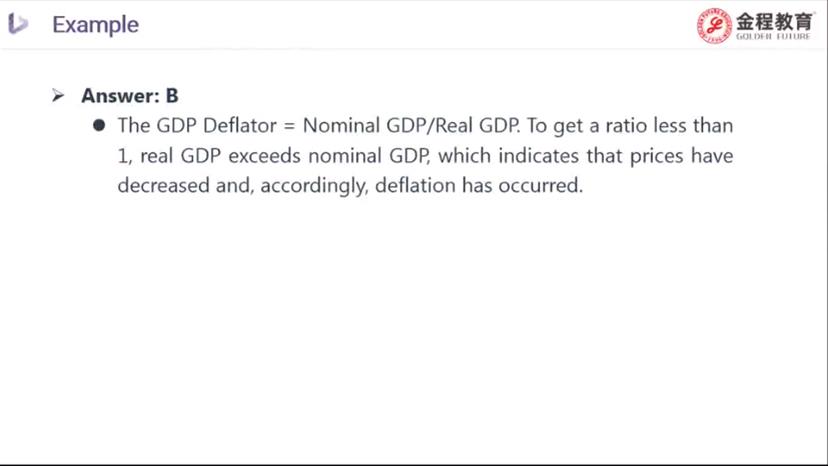The image size is (828, 466).
Task: Click the arrow bullet before Answer
Action: 58,96
